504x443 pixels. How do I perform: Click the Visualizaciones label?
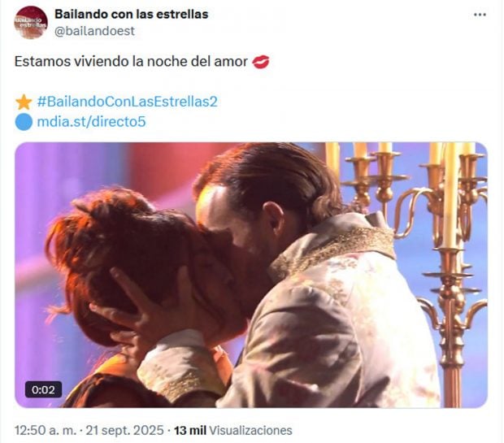coord(250,430)
